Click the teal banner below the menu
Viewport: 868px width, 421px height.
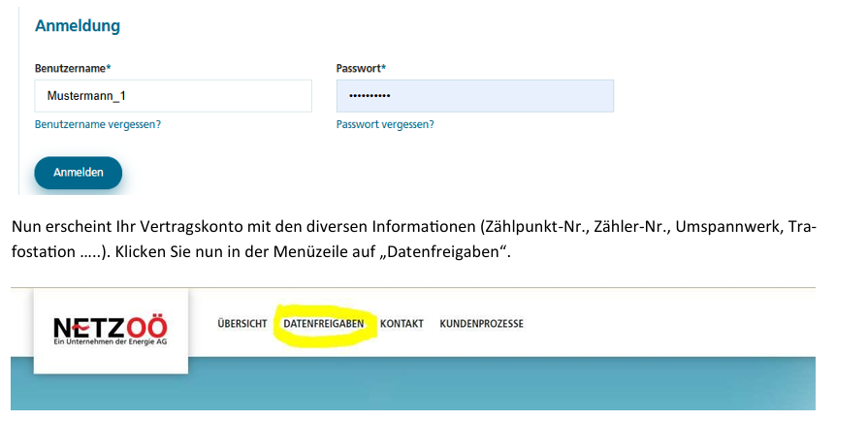click(485, 383)
